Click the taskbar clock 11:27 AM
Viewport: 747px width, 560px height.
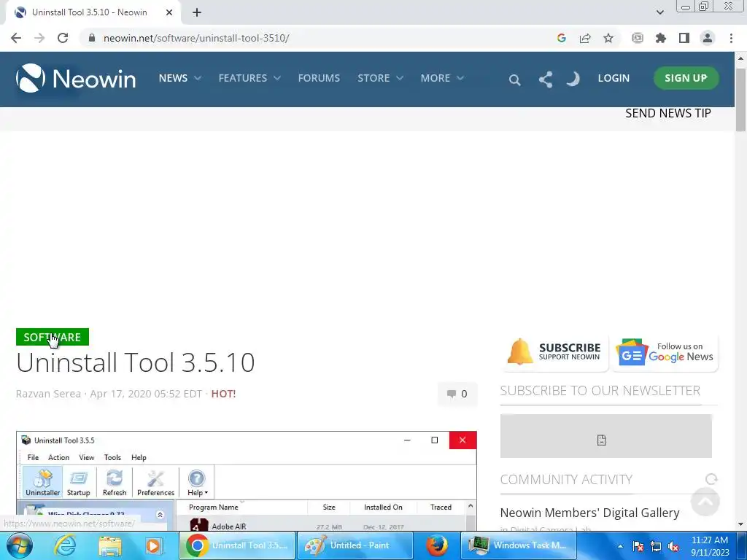pyautogui.click(x=709, y=546)
